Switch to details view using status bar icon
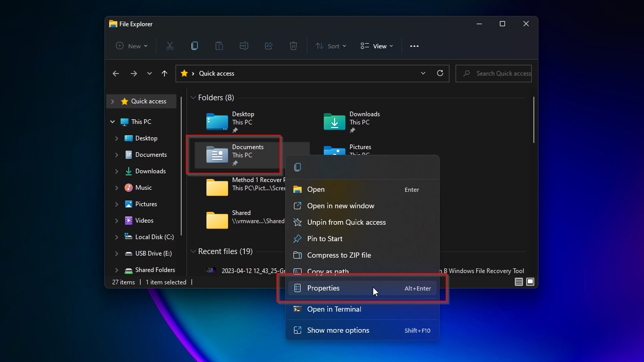The width and height of the screenshot is (644, 362). click(518, 282)
